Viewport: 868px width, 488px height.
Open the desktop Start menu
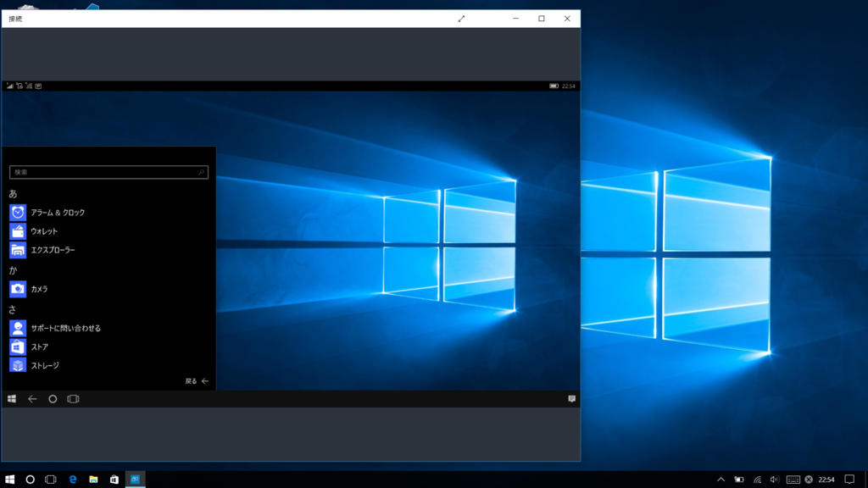[9, 480]
